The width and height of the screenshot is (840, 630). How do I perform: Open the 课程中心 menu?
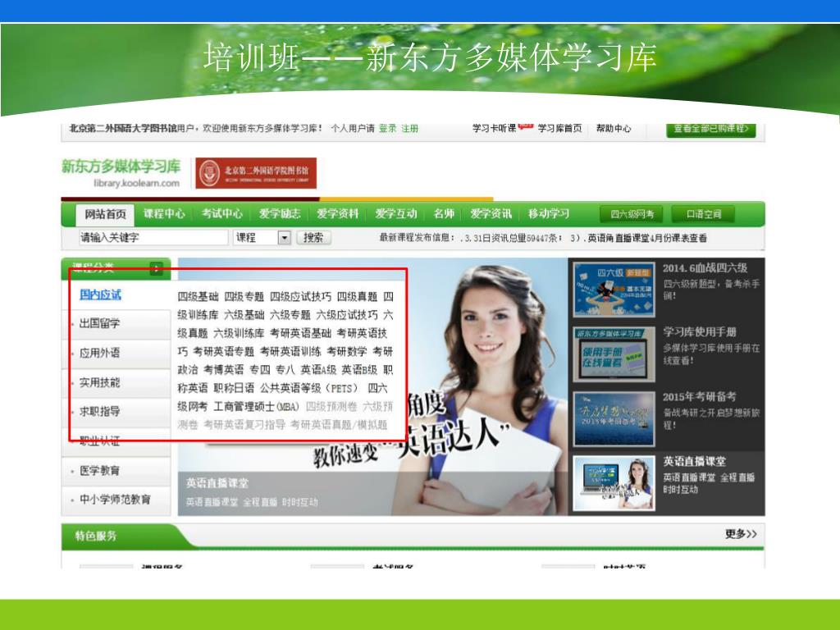coord(164,214)
